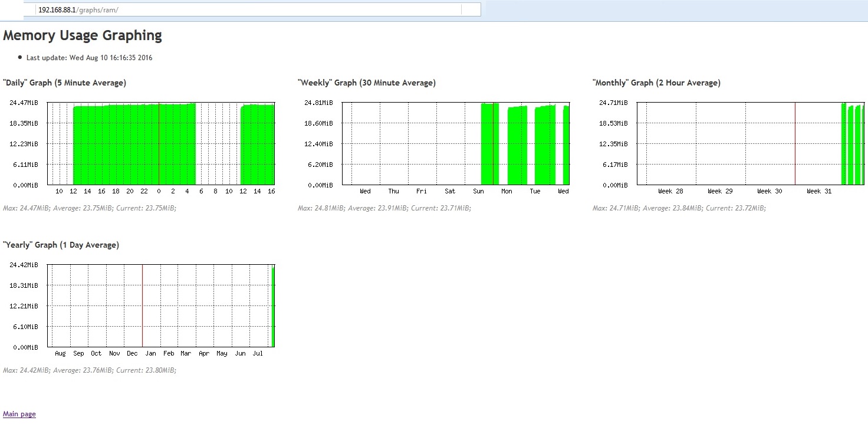Click the 22 hour label on Daily graph axis
Screen dimensions: 868x424
144,191
